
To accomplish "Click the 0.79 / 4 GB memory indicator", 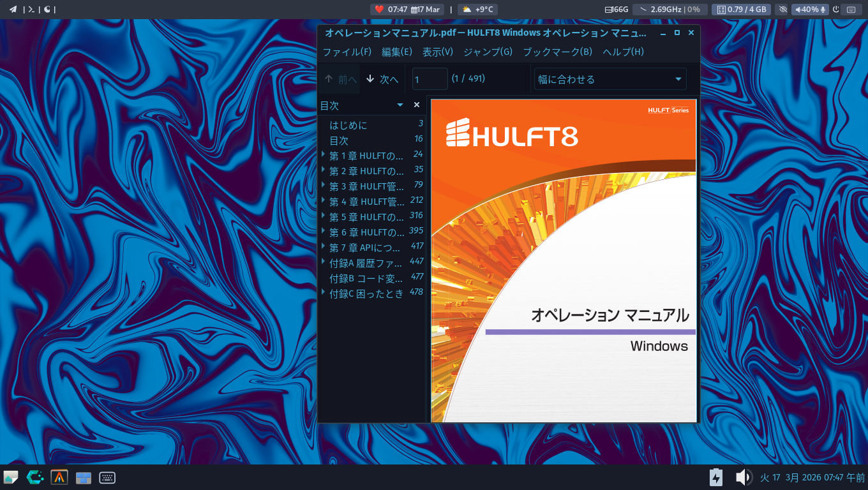I will (741, 9).
